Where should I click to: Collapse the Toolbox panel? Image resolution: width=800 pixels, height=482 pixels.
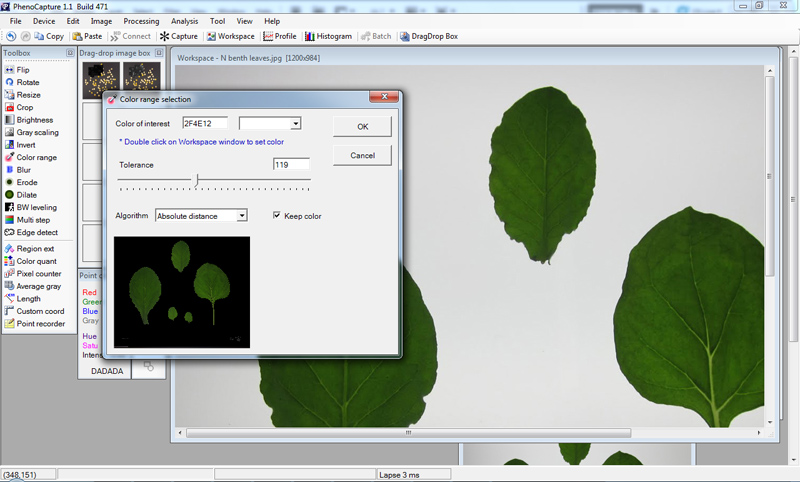(x=70, y=52)
